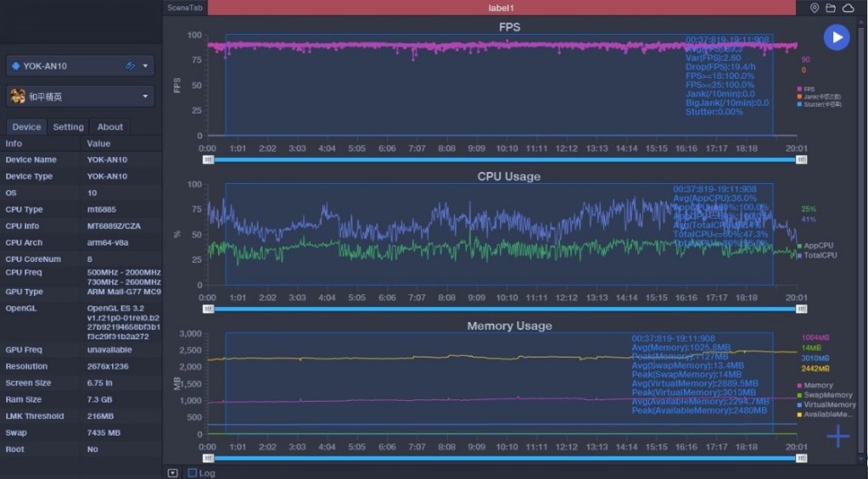Toggle FPS series in legend
The height and width of the screenshot is (479, 868).
tap(806, 89)
